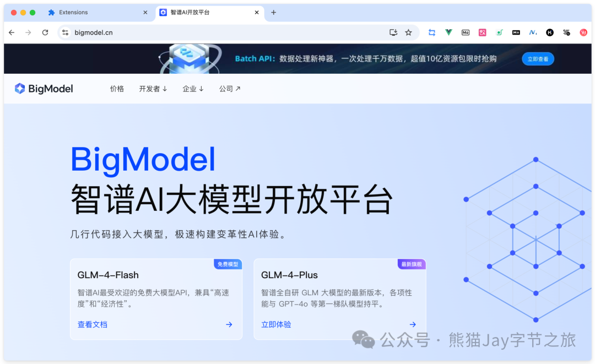Click the macOS yellow minimize button
Image resolution: width=595 pixels, height=364 pixels.
[23, 13]
